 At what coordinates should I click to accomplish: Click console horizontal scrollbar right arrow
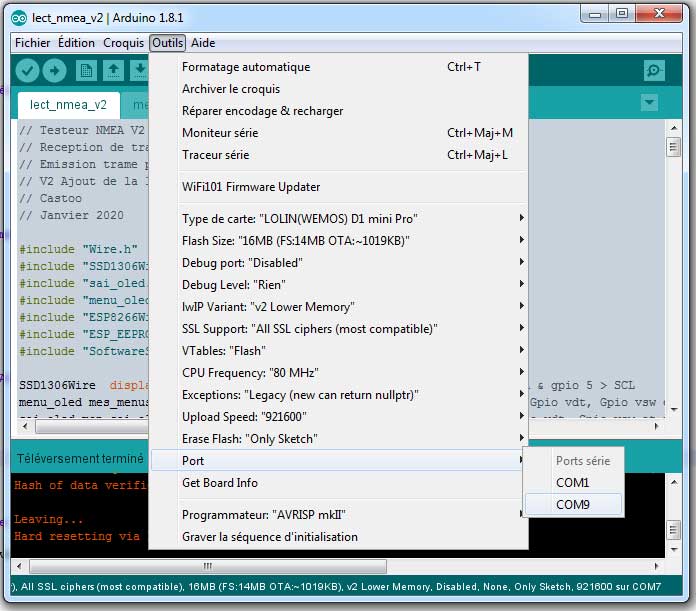tap(656, 566)
